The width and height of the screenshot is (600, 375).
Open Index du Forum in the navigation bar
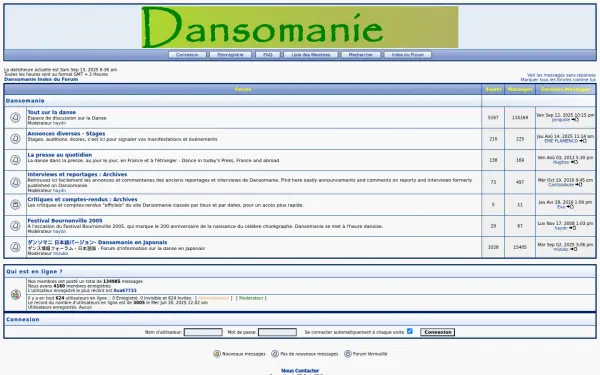click(408, 55)
